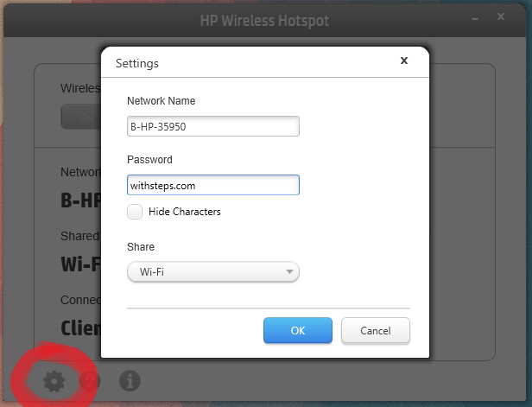532x407 pixels.
Task: Dismiss the dialog with the Cancel button
Action: point(375,330)
